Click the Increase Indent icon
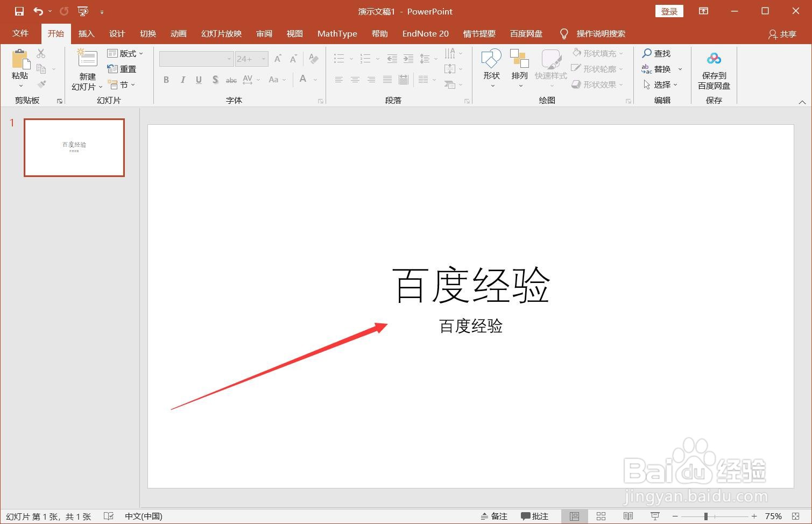 click(408, 59)
